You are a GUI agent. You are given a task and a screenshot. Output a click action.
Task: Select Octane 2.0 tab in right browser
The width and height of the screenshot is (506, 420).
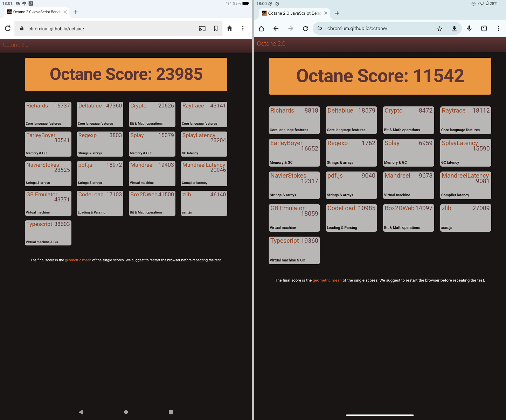coord(294,13)
